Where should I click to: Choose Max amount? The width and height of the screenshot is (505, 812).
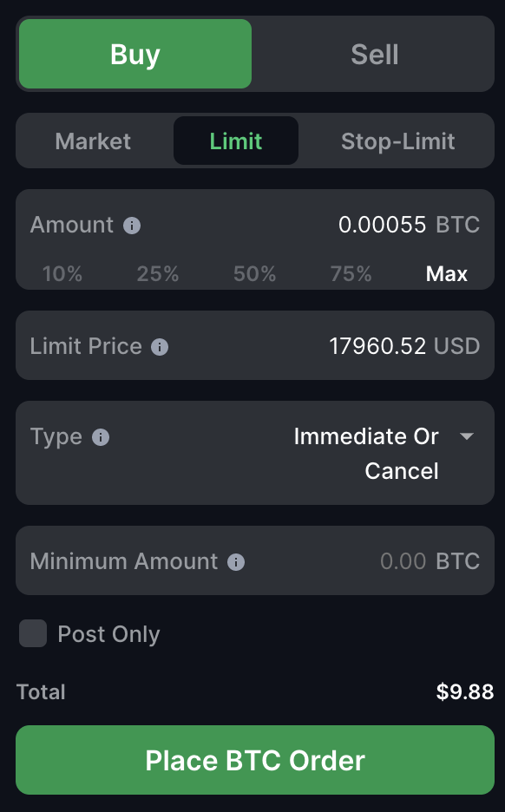click(x=447, y=274)
